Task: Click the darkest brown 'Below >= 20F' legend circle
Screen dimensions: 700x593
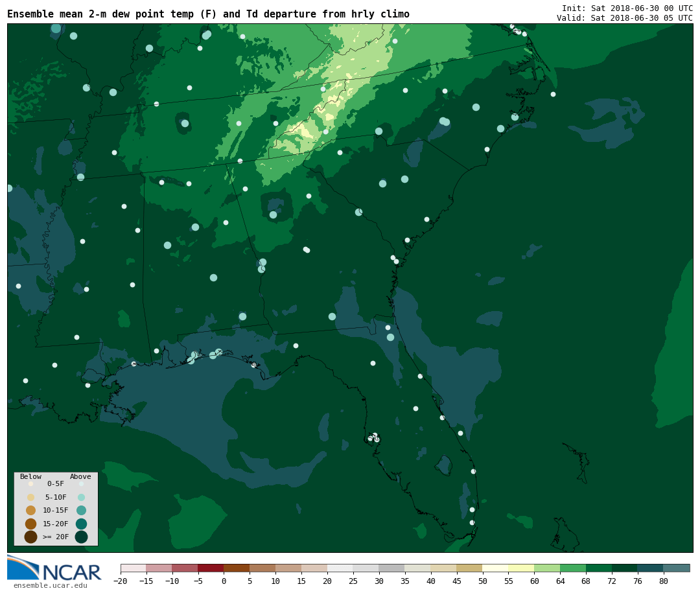Action: point(31,537)
